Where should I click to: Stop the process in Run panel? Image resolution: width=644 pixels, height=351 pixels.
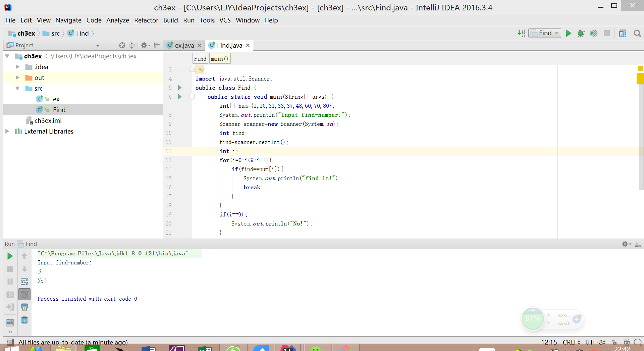[x=10, y=269]
